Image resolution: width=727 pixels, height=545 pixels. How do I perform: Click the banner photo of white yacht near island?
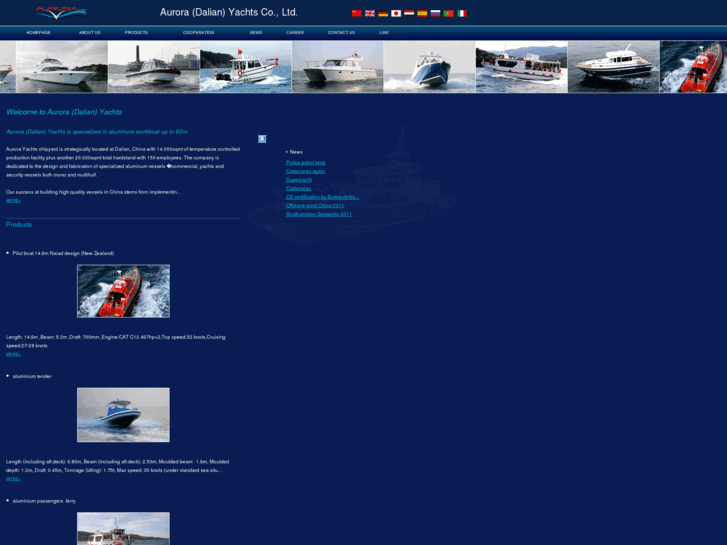62,67
